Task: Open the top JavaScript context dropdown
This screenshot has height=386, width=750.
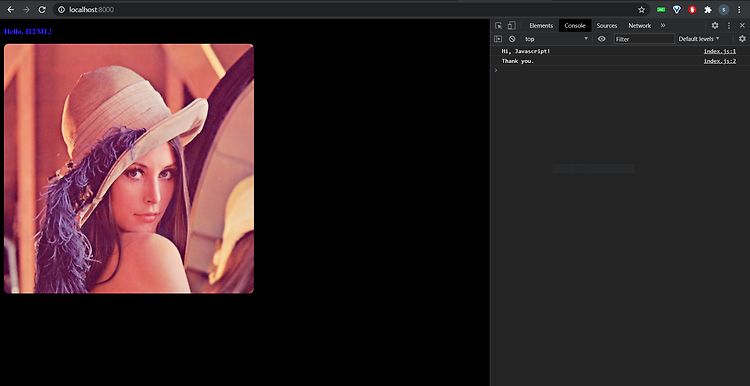Action: pyautogui.click(x=556, y=39)
